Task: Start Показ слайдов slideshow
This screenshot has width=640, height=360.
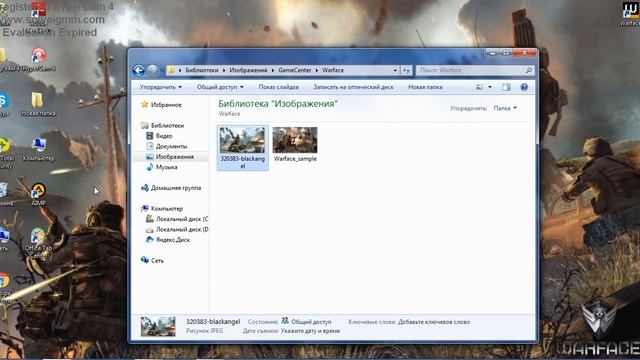Action: pyautogui.click(x=278, y=87)
